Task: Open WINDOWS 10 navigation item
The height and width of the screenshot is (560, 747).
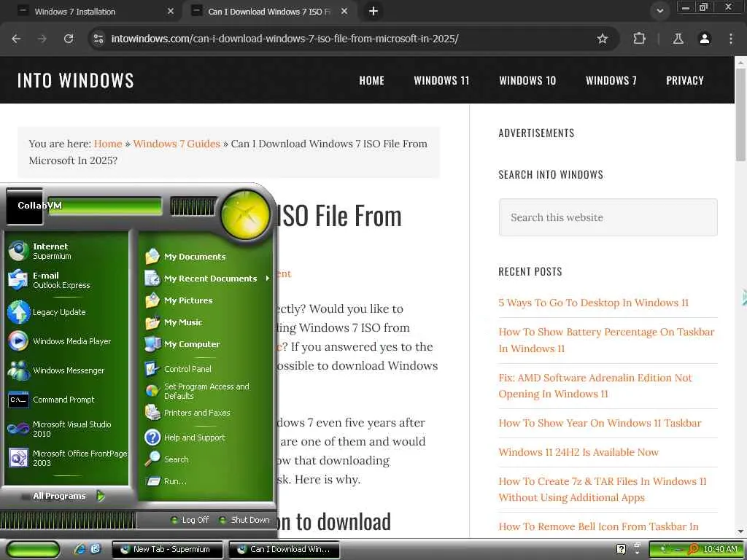Action: click(527, 80)
